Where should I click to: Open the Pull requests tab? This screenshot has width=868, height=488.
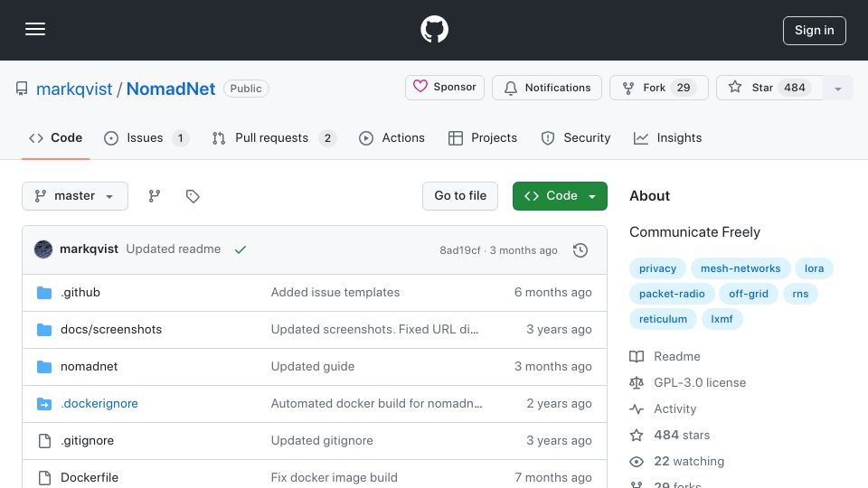pos(274,137)
